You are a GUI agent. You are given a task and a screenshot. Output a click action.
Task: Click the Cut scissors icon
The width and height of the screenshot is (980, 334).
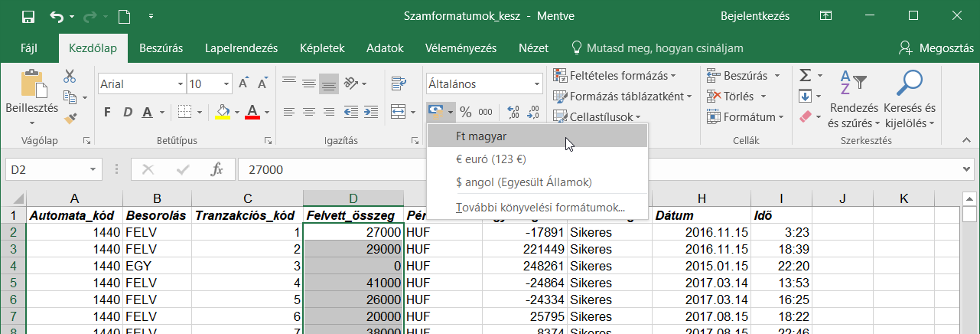tap(70, 77)
